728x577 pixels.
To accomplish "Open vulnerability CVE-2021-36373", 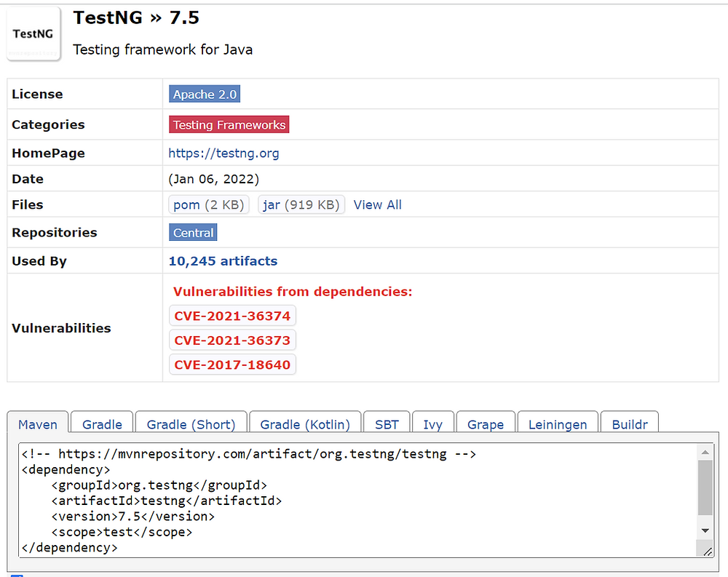I will tap(232, 341).
